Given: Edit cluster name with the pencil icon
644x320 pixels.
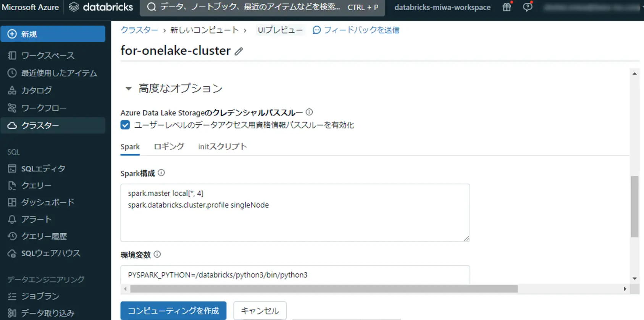Looking at the screenshot, I should coord(239,51).
